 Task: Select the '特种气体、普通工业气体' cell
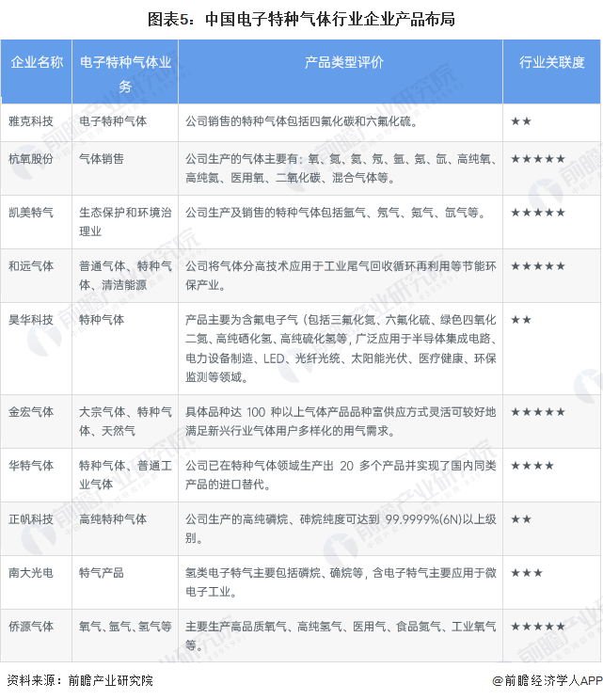click(125, 475)
